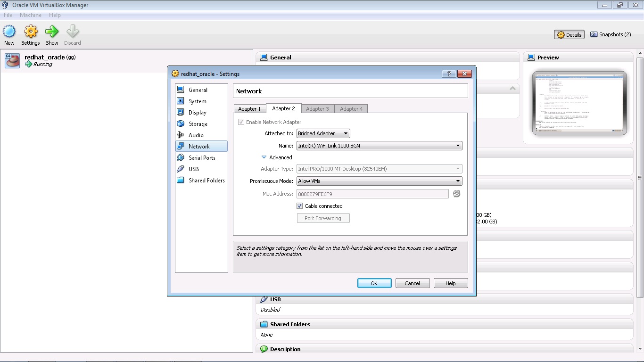Viewport: 644px width, 362px height.
Task: Click the System category chip icon
Action: click(181, 101)
